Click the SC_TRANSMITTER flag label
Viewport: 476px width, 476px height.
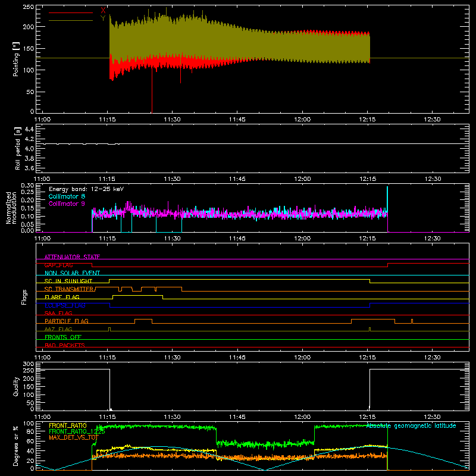click(69, 289)
